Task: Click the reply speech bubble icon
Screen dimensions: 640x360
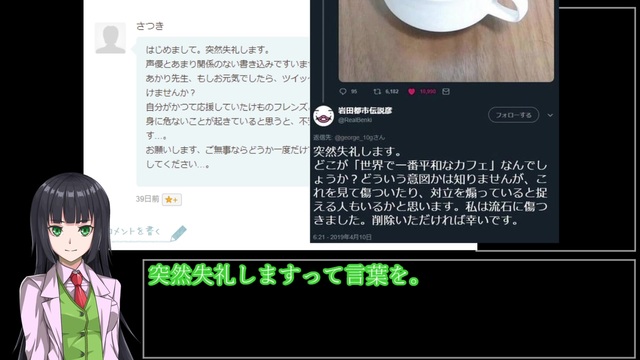Action: coord(343,91)
